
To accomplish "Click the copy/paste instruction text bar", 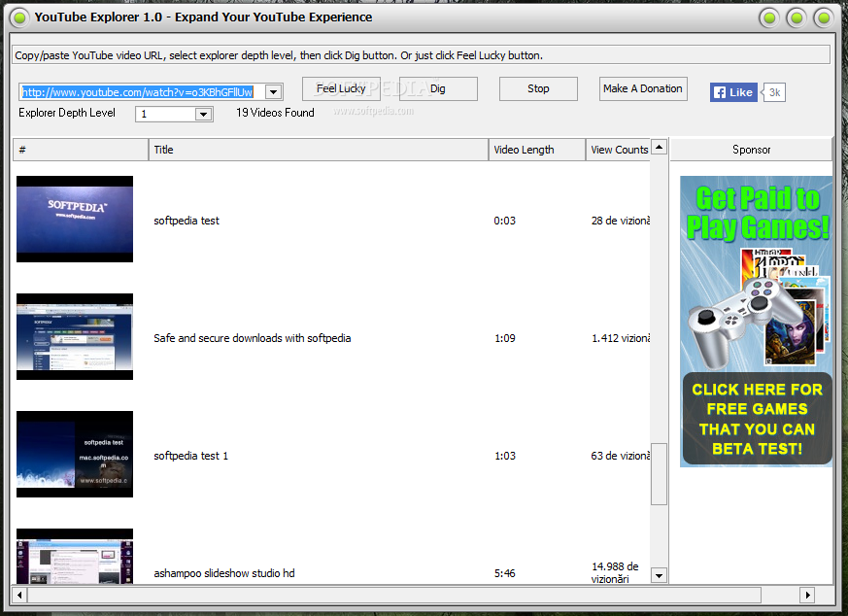I will click(x=421, y=55).
